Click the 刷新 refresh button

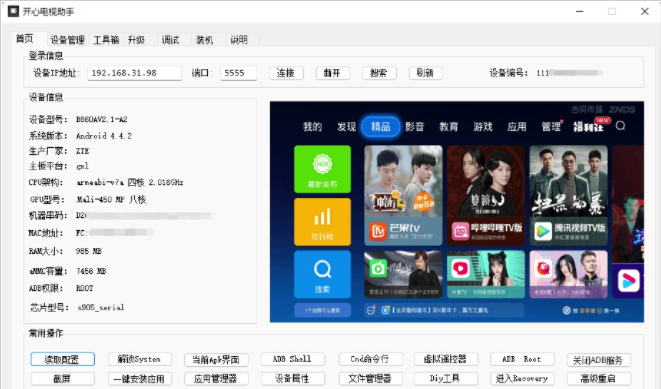pos(426,73)
